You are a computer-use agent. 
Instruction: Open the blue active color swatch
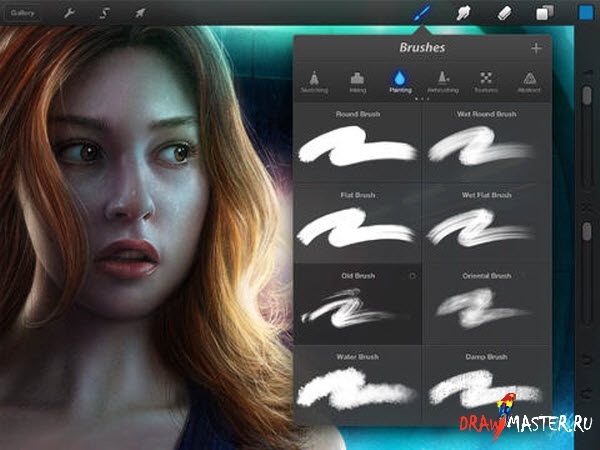point(585,13)
